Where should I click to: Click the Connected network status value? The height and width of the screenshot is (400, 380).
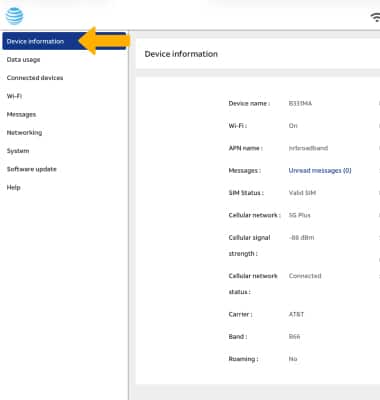(x=305, y=276)
